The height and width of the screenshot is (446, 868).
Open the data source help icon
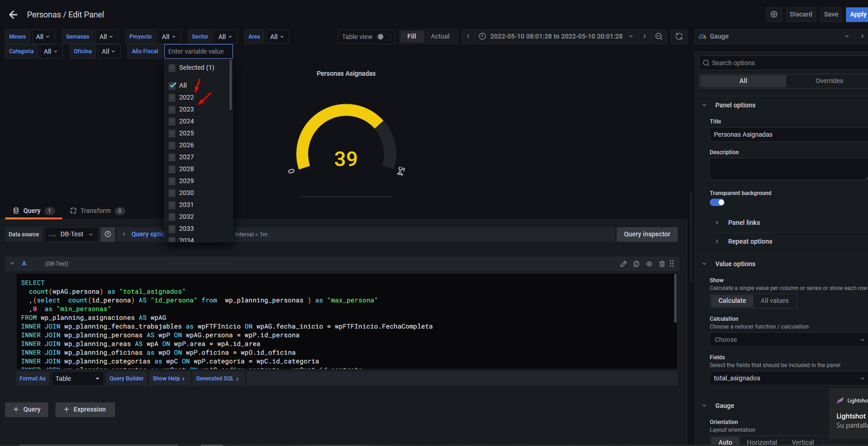coord(108,234)
